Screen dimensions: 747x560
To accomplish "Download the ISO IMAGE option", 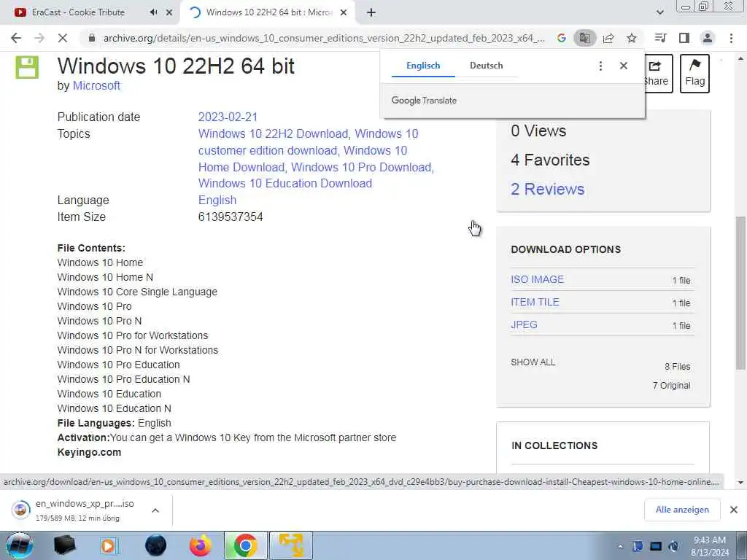I will point(537,279).
